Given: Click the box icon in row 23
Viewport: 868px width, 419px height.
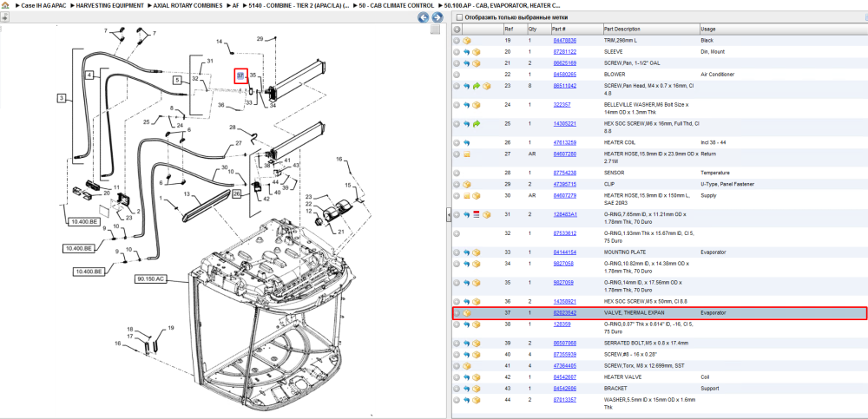Looking at the screenshot, I should pyautogui.click(x=487, y=86).
